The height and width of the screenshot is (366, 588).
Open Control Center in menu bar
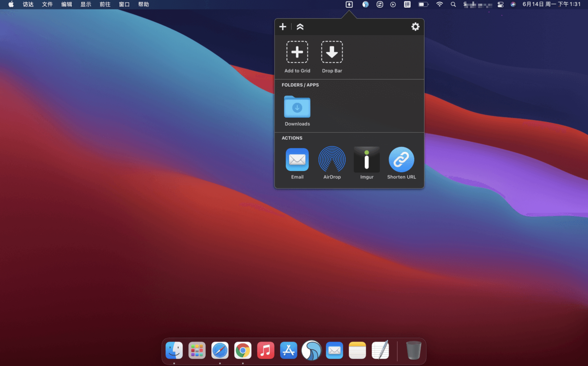(500, 4)
